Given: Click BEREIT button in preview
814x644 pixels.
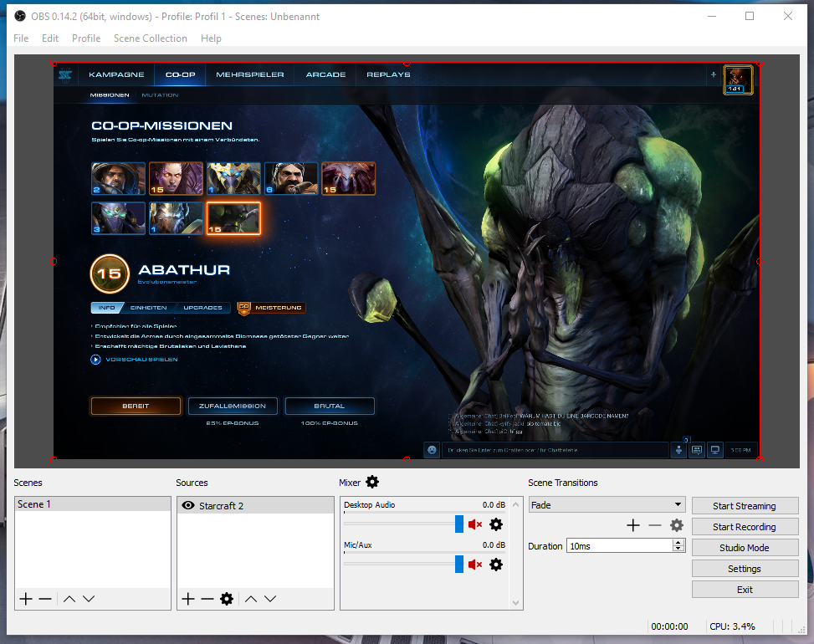Looking at the screenshot, I should tap(136, 406).
